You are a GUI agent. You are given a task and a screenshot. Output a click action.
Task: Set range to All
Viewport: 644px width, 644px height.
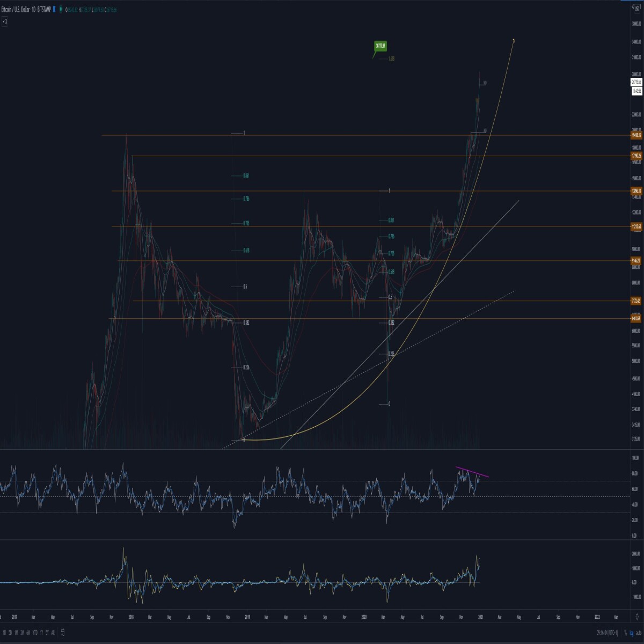pyautogui.click(x=53, y=633)
